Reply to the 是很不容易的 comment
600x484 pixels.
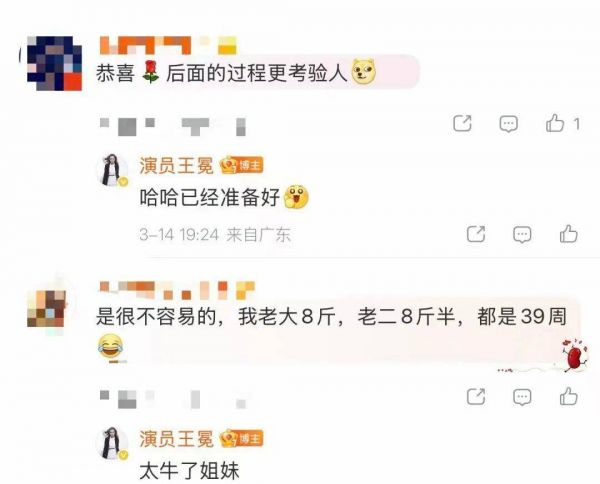point(522,397)
